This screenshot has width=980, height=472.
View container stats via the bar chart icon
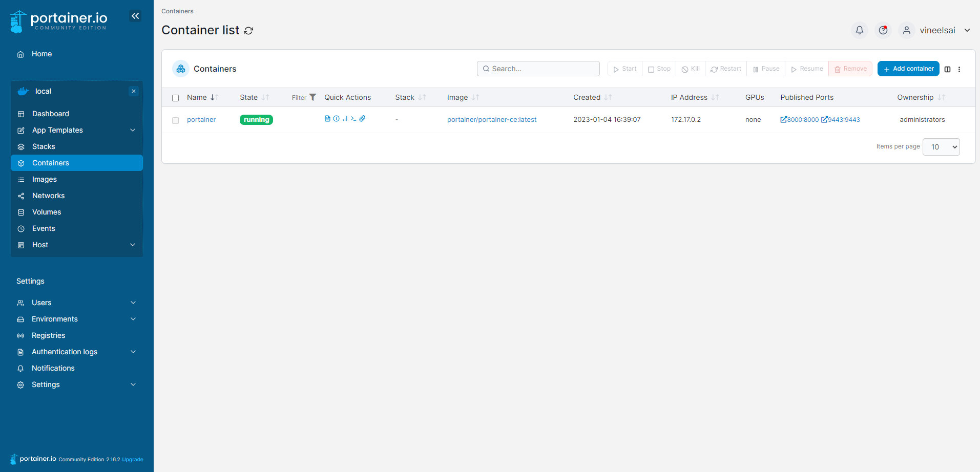[345, 118]
